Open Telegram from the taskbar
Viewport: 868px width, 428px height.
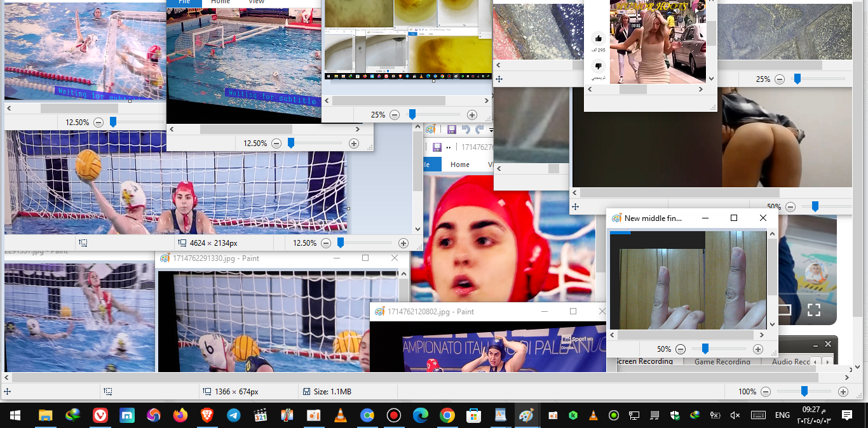(x=234, y=415)
